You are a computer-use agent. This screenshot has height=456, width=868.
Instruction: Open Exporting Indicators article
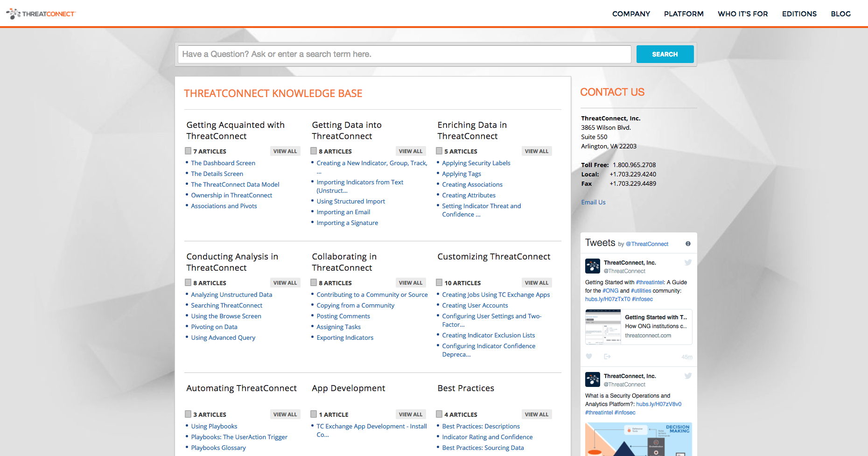(x=345, y=337)
